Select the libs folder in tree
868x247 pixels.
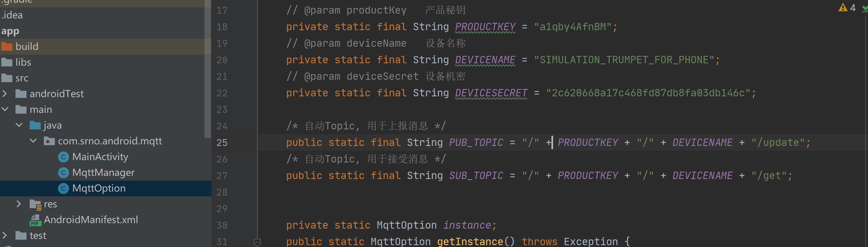click(23, 62)
